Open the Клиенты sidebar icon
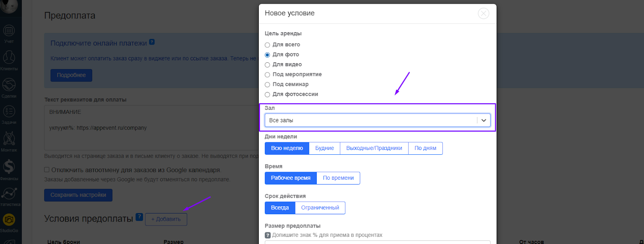This screenshot has height=244, width=644. pyautogui.click(x=9, y=58)
